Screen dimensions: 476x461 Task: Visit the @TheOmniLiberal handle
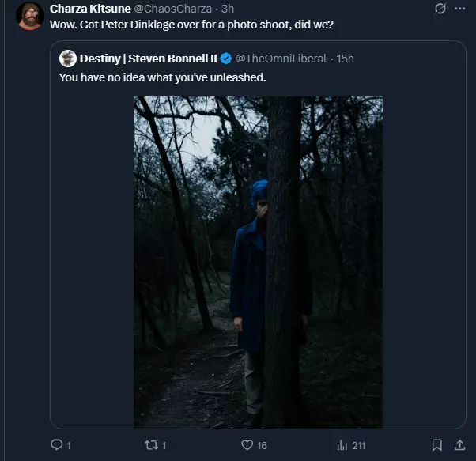pyautogui.click(x=280, y=59)
